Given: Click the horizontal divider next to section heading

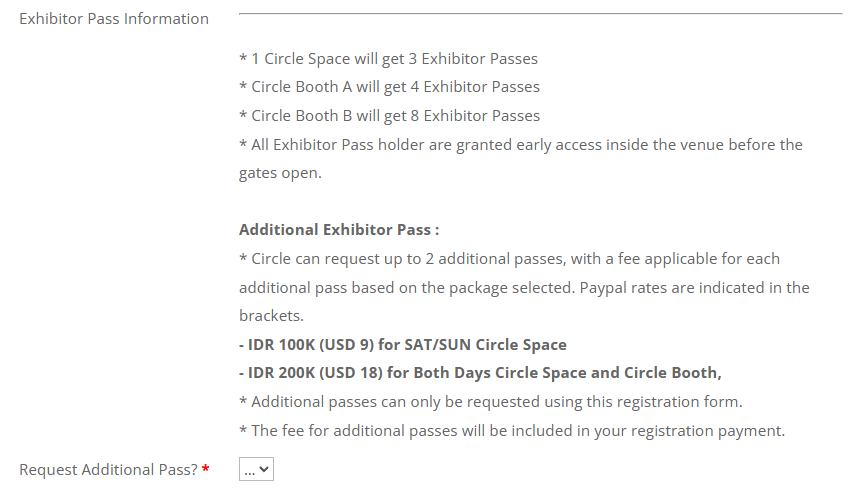Looking at the screenshot, I should tap(540, 13).
